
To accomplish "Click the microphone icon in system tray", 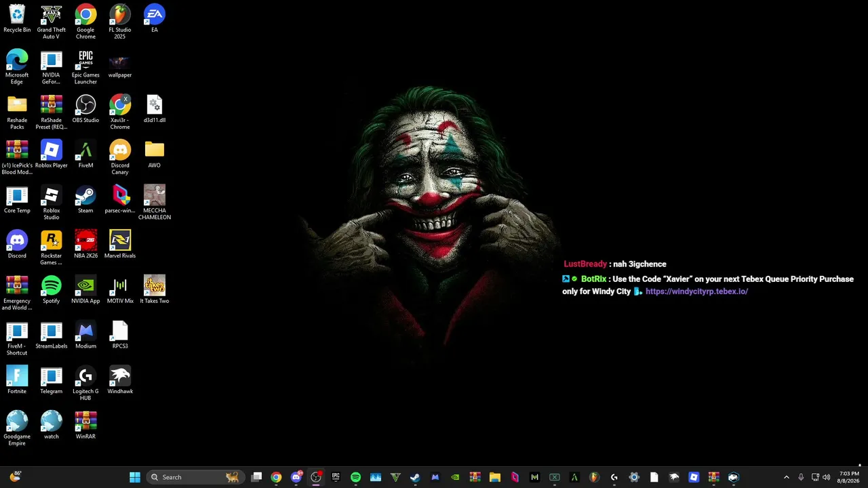I will [x=801, y=477].
